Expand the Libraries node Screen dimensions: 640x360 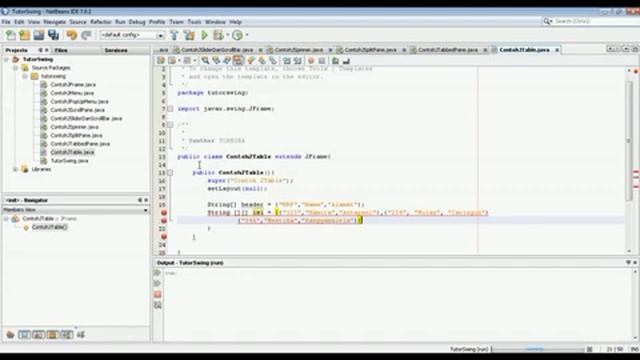coord(16,169)
